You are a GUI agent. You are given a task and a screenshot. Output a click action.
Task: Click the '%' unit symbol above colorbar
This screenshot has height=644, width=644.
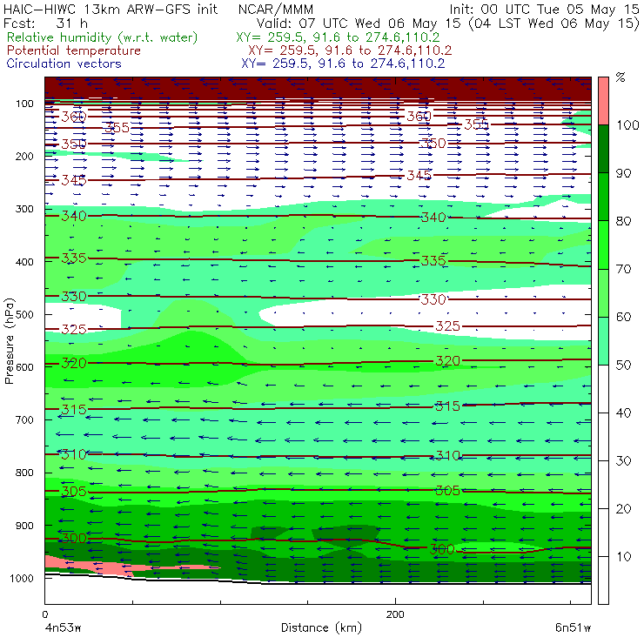point(621,77)
